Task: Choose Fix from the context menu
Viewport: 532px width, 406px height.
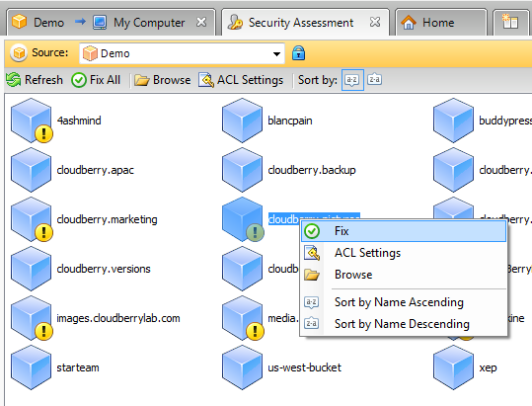Action: 404,231
